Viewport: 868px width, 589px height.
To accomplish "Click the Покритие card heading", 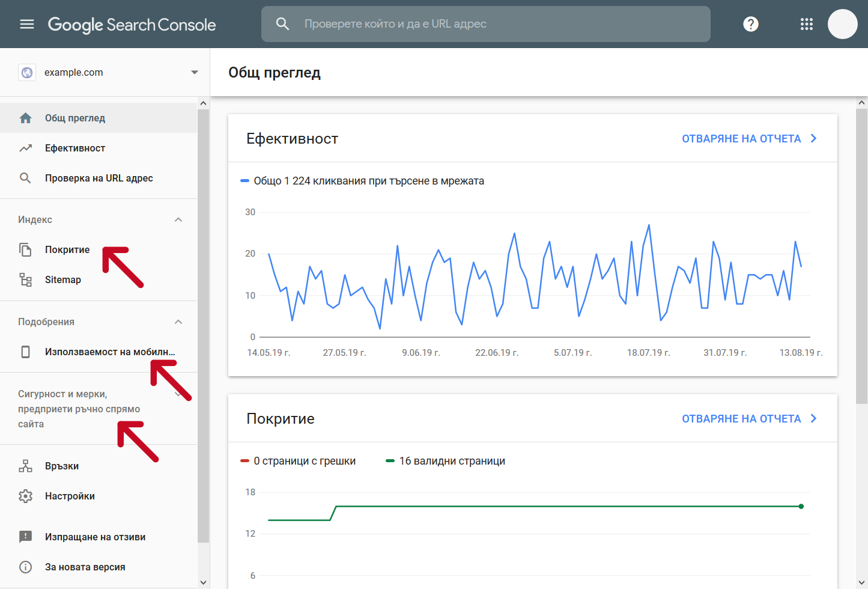I will coord(281,419).
